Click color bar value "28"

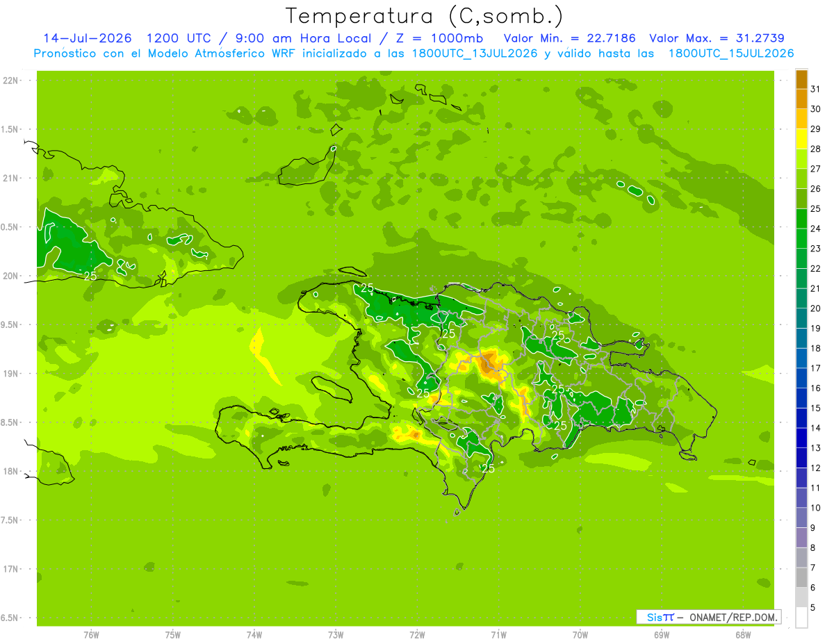[x=816, y=149]
